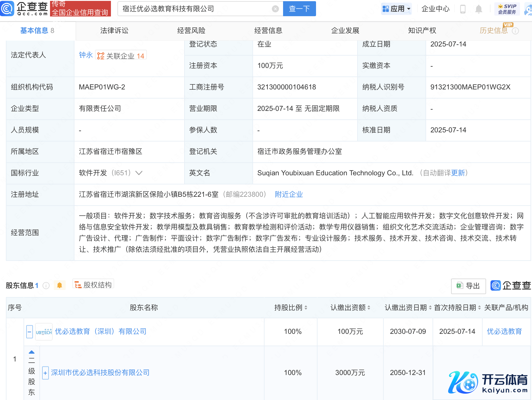532x400 pixels.
Task: Click the 查一下 search button
Action: pyautogui.click(x=299, y=9)
